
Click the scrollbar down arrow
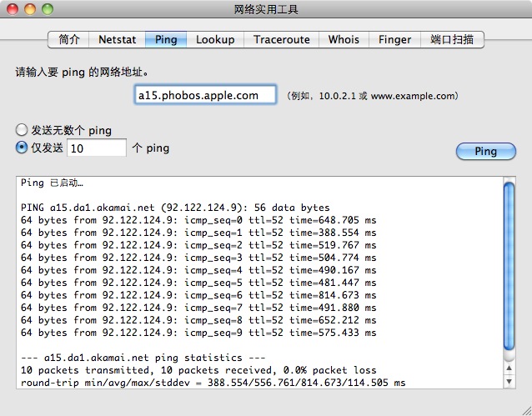point(509,381)
